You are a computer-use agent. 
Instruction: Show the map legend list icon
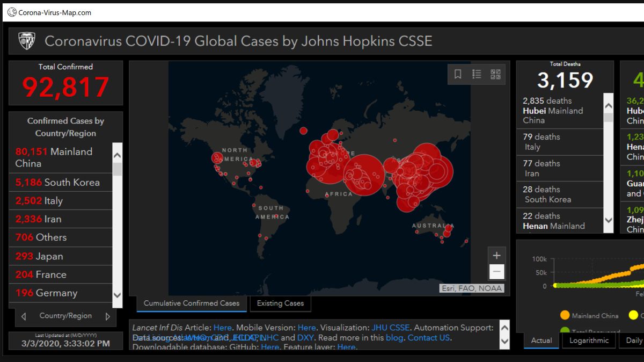click(x=477, y=75)
